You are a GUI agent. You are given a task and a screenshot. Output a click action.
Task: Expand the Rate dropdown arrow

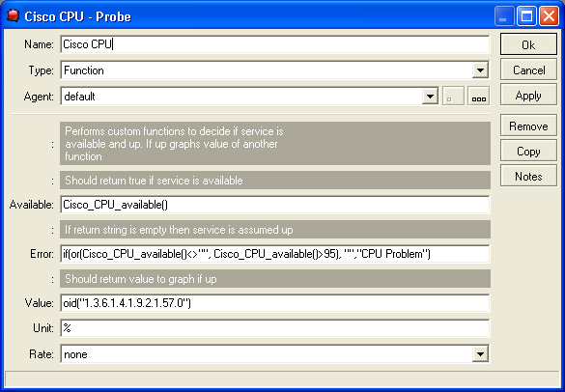pyautogui.click(x=480, y=354)
